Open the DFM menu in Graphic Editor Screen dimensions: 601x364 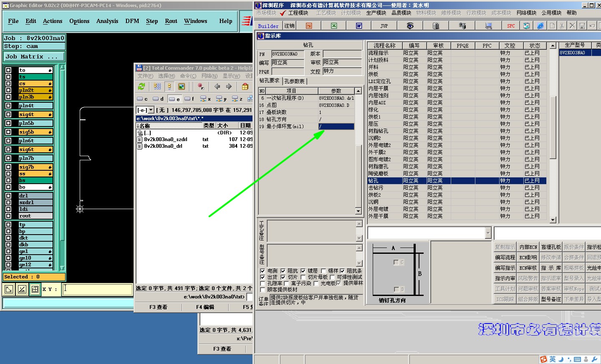132,21
